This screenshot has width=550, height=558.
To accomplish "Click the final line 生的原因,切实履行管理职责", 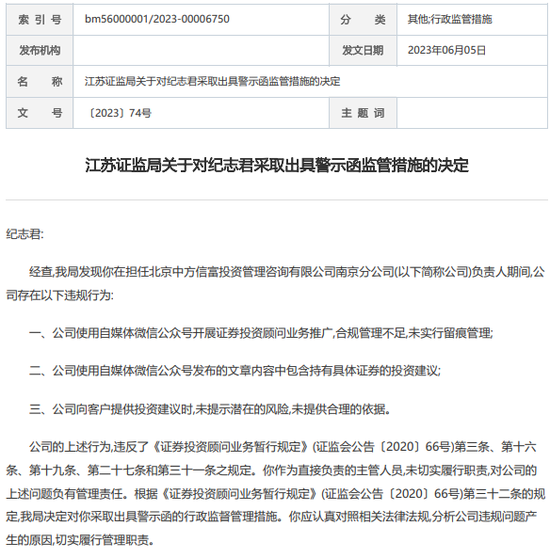I will click(80, 541).
